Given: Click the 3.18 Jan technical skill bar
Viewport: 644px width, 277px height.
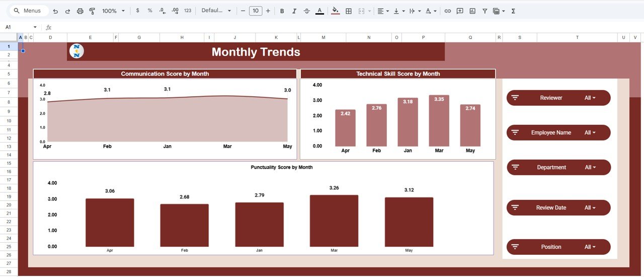Looking at the screenshot, I should [x=408, y=122].
